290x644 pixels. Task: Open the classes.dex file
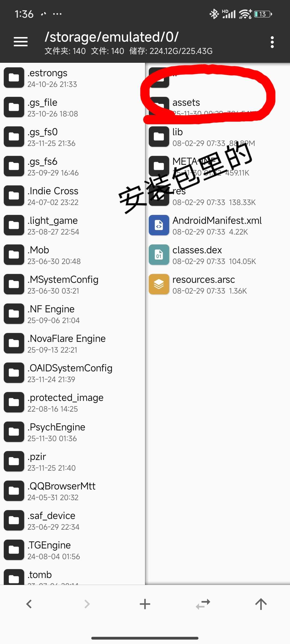[x=197, y=255]
